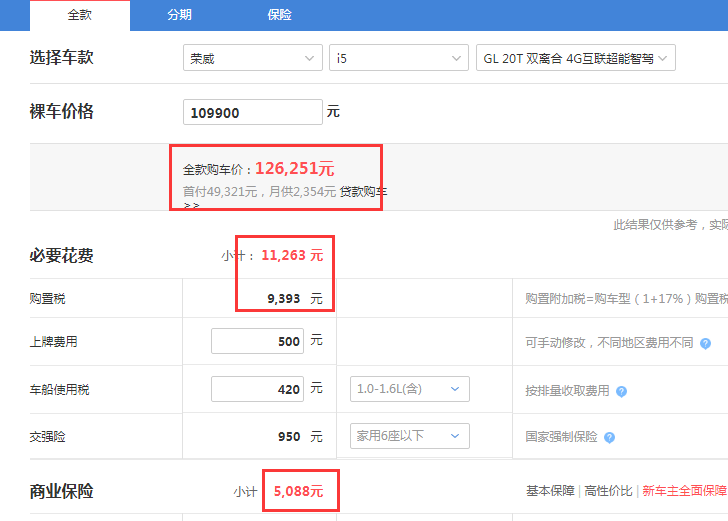This screenshot has width=728, height=521.
Task: Click the 裸车价格 input showing 109900
Action: (253, 112)
